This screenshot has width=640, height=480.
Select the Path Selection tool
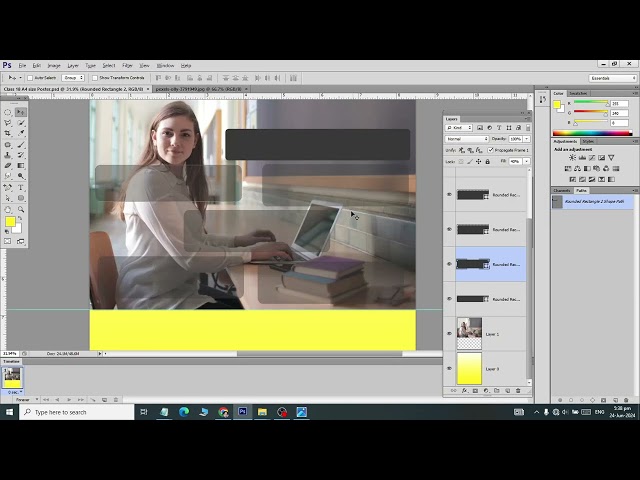click(8, 198)
